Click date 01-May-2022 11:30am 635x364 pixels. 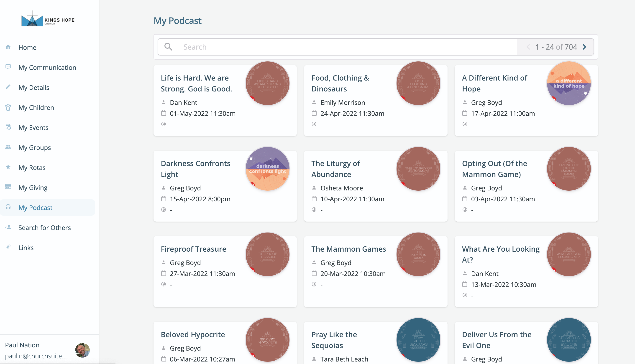pos(202,113)
